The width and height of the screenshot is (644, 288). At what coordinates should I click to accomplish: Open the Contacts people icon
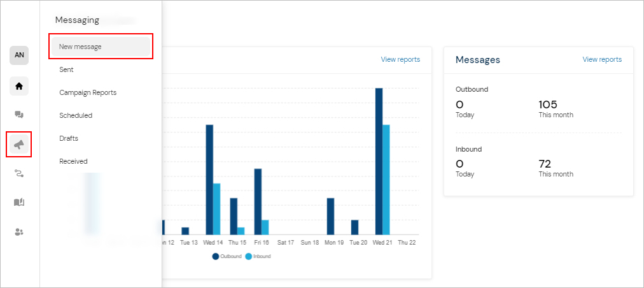[19, 232]
